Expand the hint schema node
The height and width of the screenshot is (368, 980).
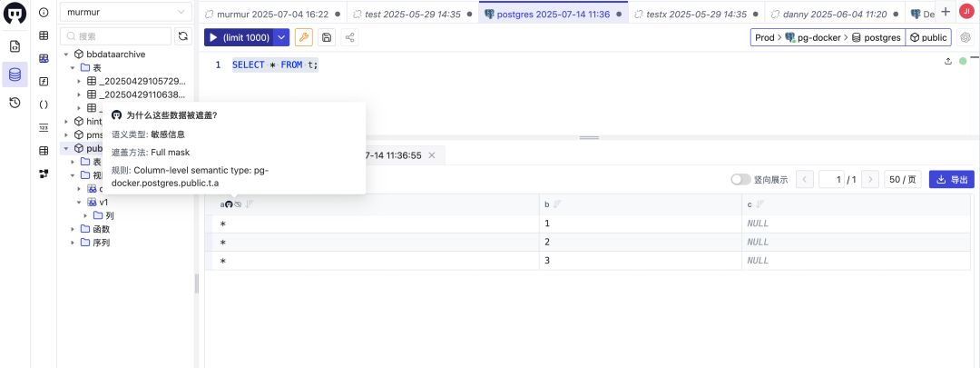[x=66, y=122]
